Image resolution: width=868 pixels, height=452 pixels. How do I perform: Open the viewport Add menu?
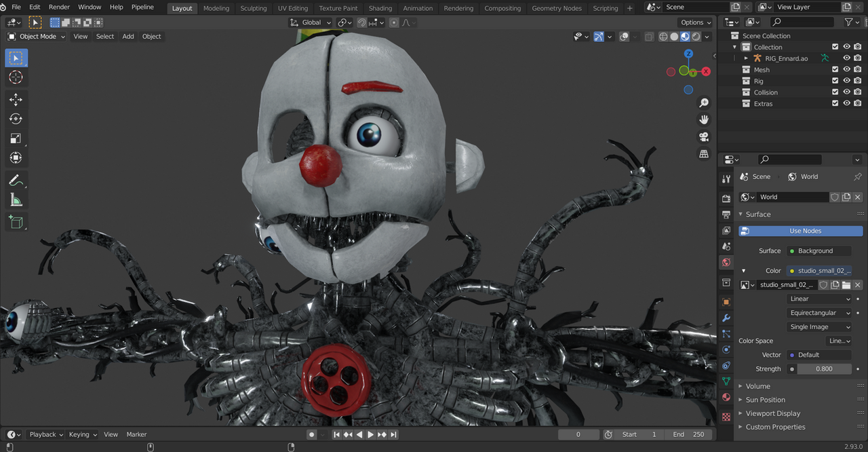click(128, 37)
